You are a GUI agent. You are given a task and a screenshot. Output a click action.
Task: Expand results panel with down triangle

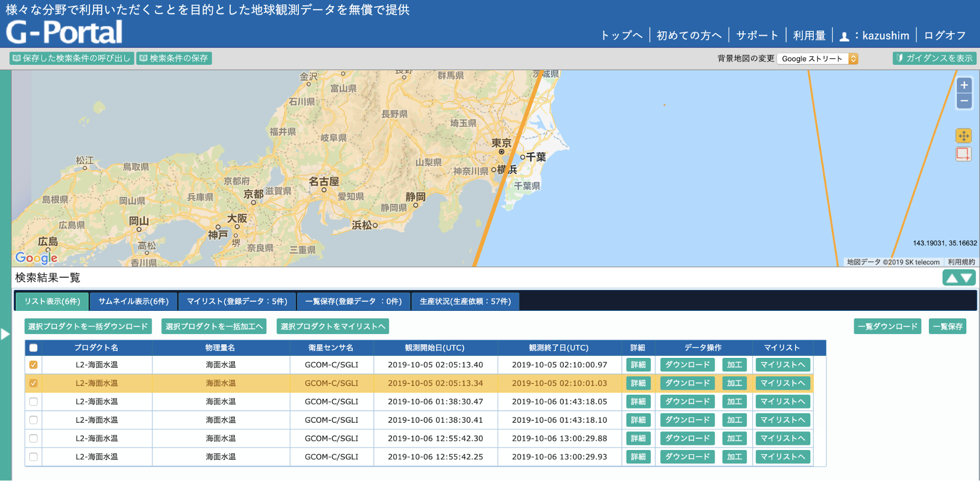click(x=967, y=278)
